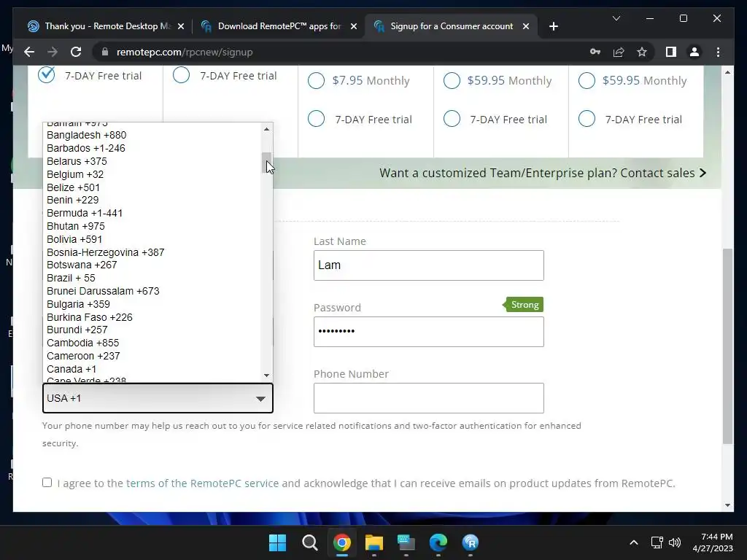Select the $7.95 Monthly plan
Viewport: 747px width, 560px height.
(316, 80)
